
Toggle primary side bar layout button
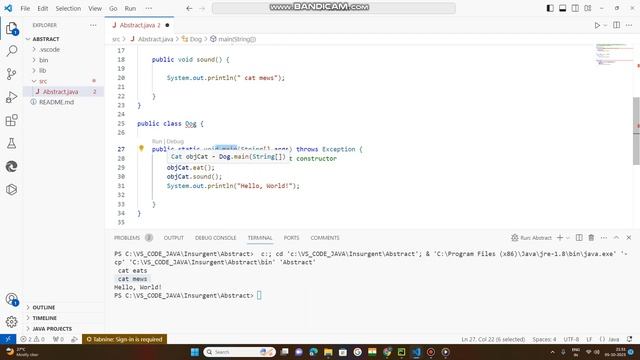(x=550, y=8)
